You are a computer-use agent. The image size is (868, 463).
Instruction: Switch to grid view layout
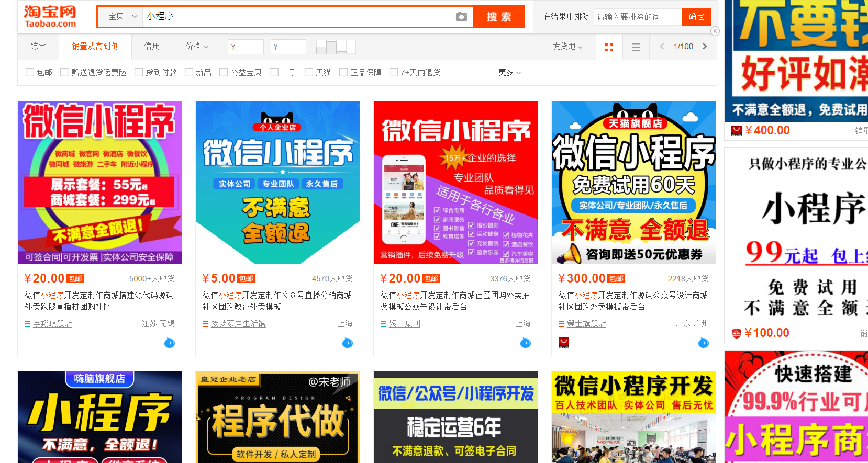609,47
